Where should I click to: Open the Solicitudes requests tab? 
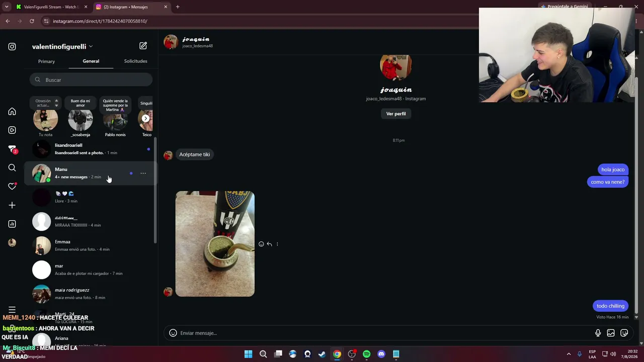[x=135, y=61]
